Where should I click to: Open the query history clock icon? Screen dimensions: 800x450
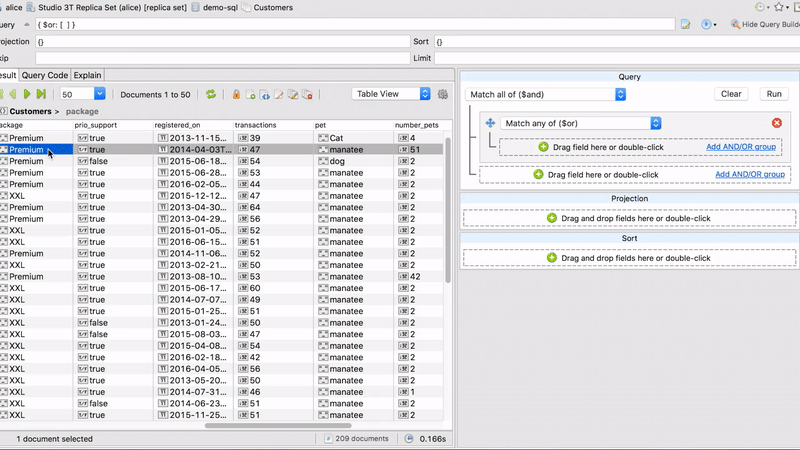pos(760,7)
